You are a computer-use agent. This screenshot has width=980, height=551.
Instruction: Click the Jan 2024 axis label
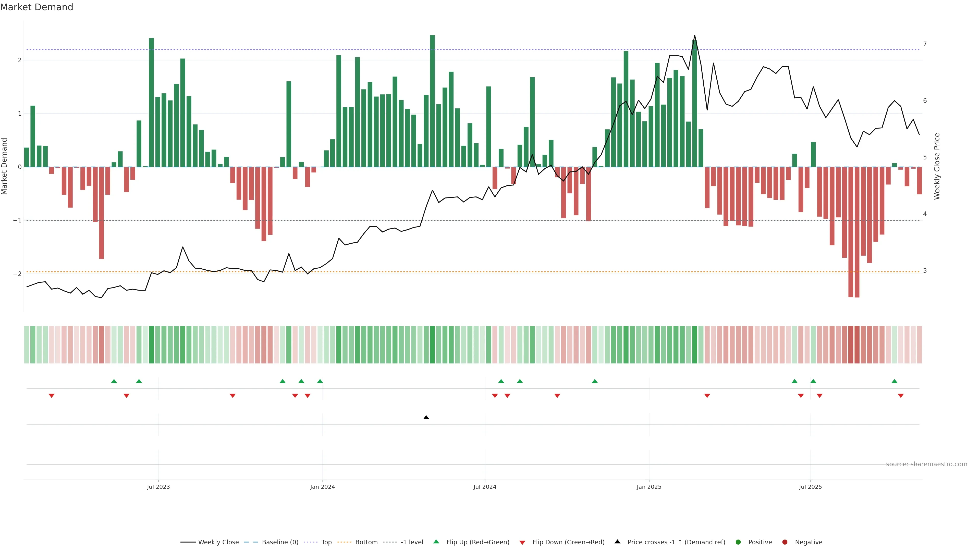tap(322, 487)
